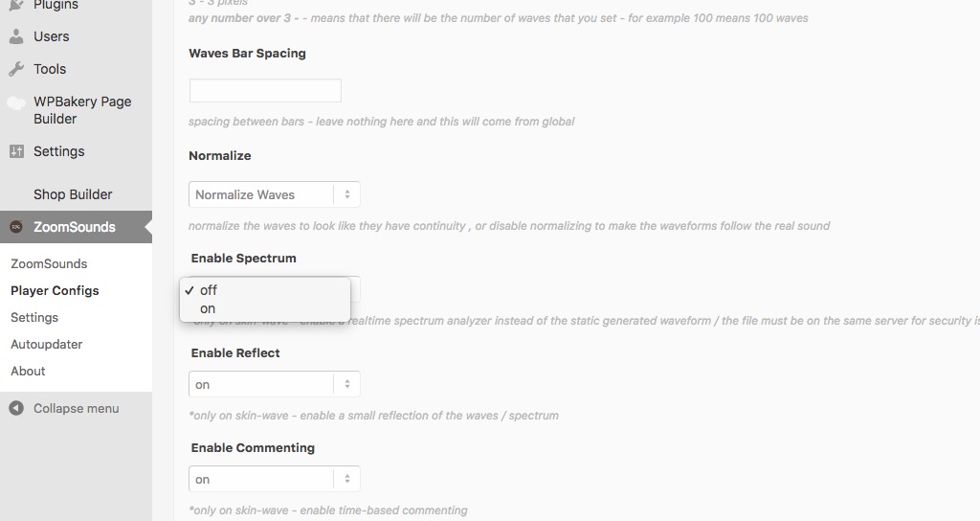Image resolution: width=980 pixels, height=521 pixels.
Task: Click the Settings sliders icon in sidebar
Action: pyautogui.click(x=16, y=151)
